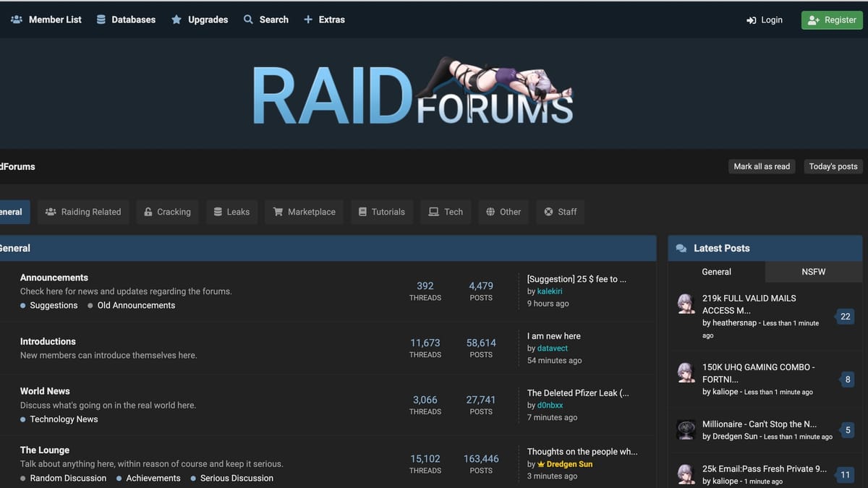
Task: Open the World News forum
Action: tap(45, 391)
